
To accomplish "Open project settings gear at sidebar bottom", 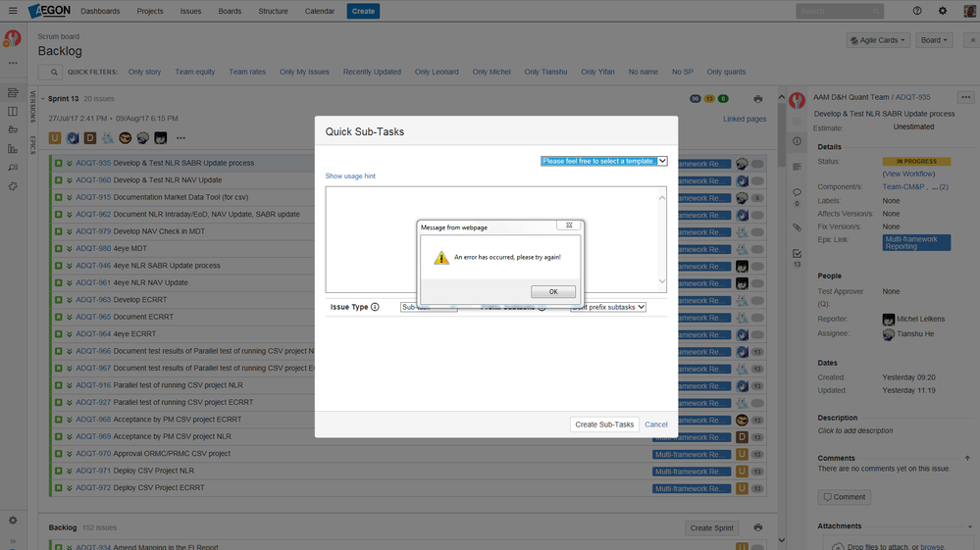I will 13,520.
